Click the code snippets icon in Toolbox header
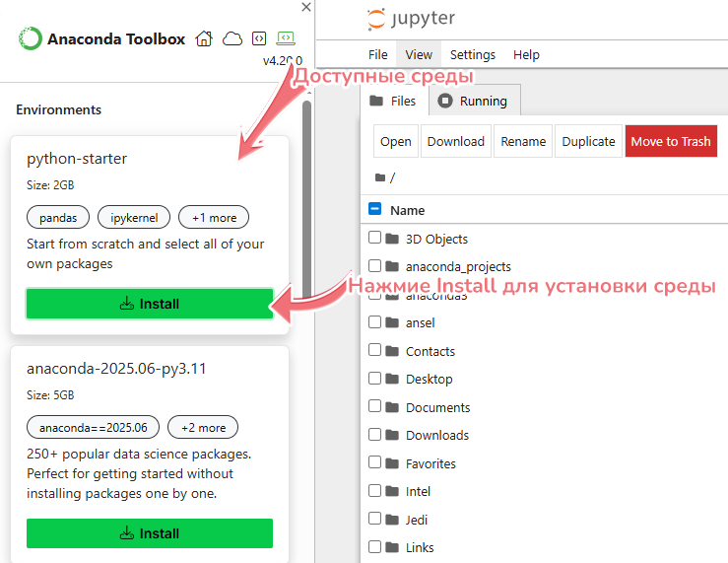This screenshot has height=563, width=728. click(259, 39)
